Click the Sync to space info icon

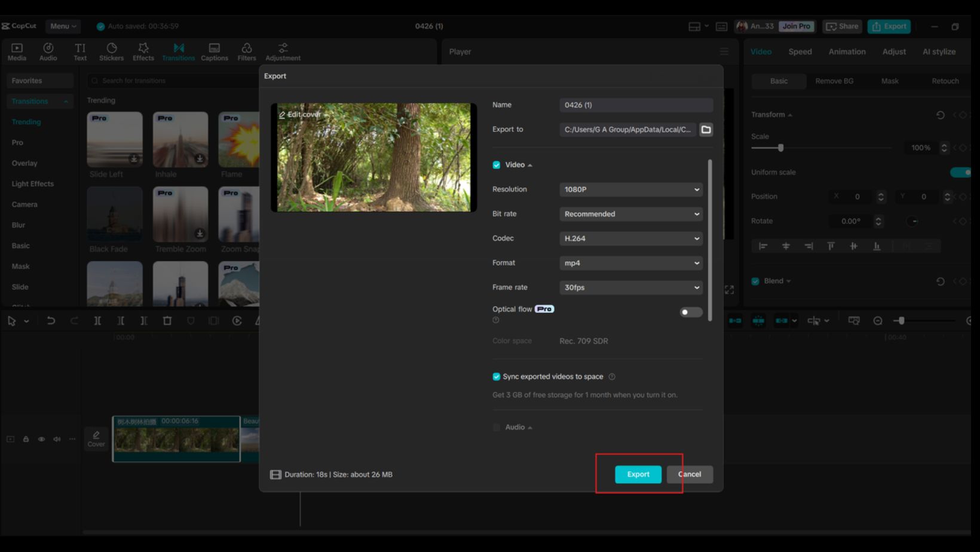point(612,377)
